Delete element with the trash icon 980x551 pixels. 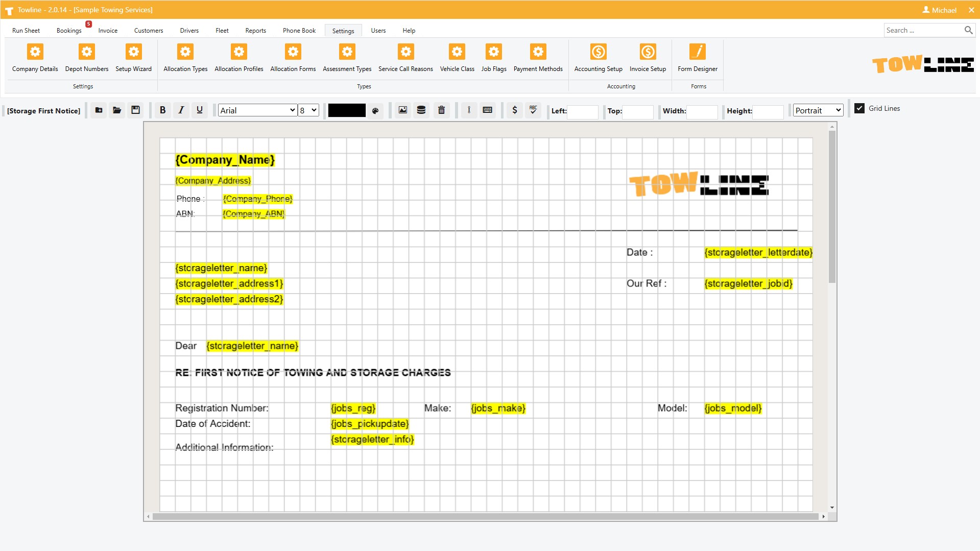(x=441, y=110)
